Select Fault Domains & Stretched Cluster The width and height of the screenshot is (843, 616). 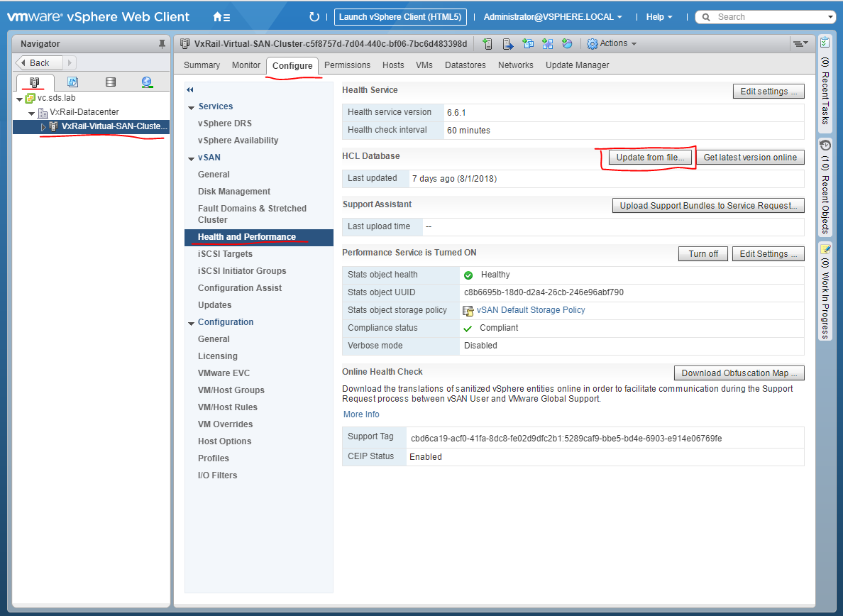point(252,214)
